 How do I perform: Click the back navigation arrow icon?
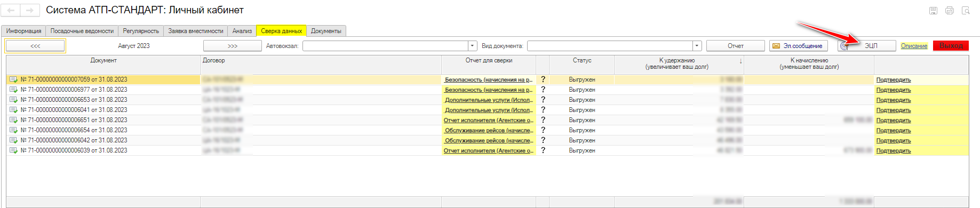point(11,10)
